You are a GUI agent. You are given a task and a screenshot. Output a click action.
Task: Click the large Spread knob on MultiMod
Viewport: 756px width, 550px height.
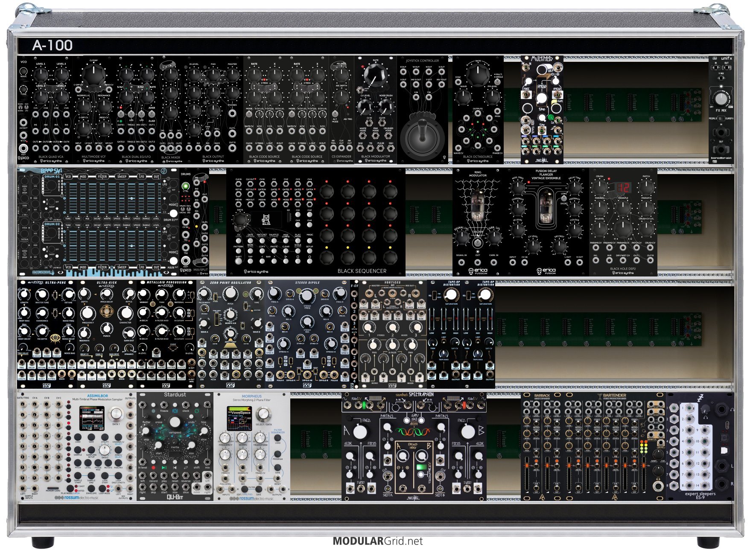pyautogui.click(x=541, y=98)
